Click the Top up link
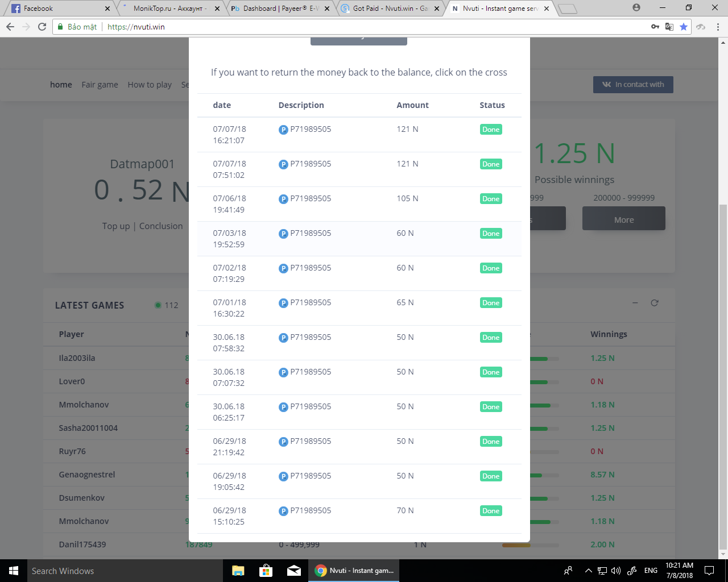The image size is (728, 582). click(x=116, y=226)
